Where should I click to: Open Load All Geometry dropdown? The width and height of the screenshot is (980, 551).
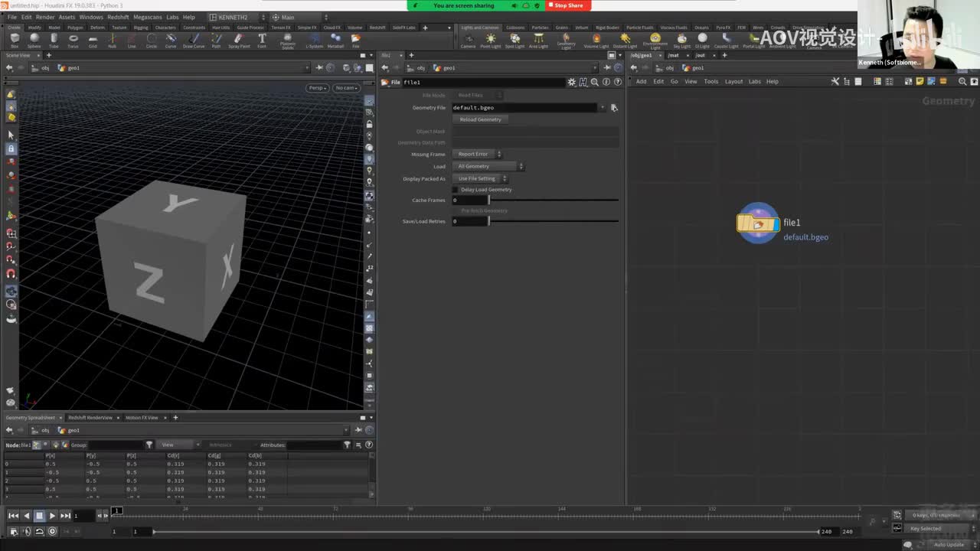tap(488, 166)
